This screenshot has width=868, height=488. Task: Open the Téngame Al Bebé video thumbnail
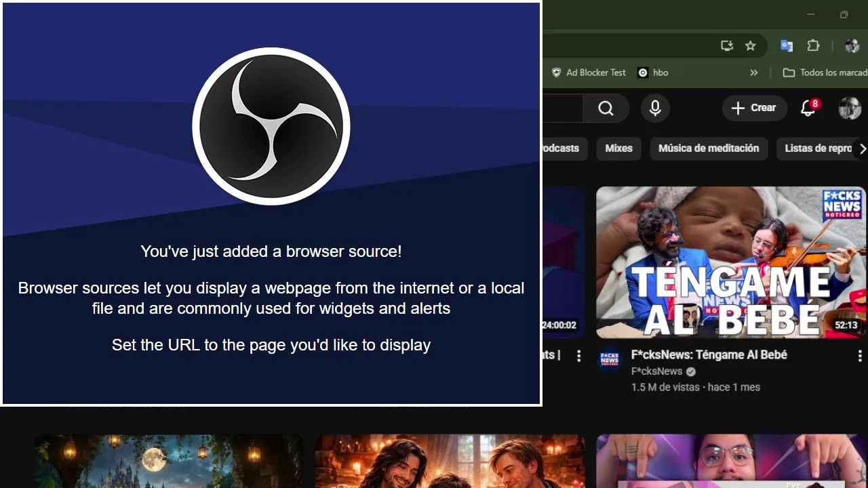coord(731,262)
